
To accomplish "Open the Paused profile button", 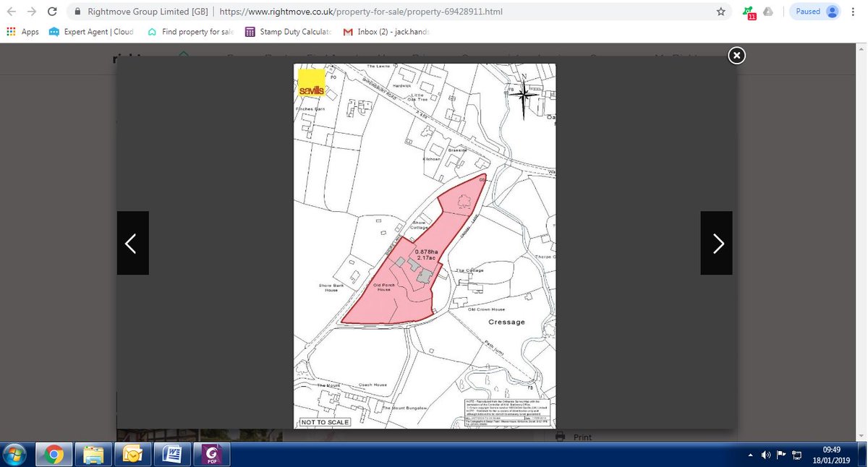I will (x=816, y=12).
